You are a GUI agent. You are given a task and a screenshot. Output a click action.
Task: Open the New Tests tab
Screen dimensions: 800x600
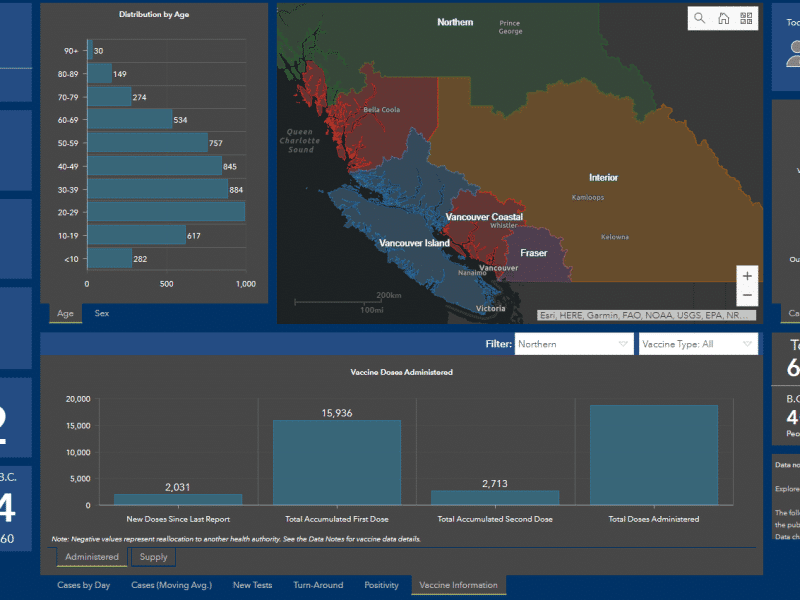(253, 585)
